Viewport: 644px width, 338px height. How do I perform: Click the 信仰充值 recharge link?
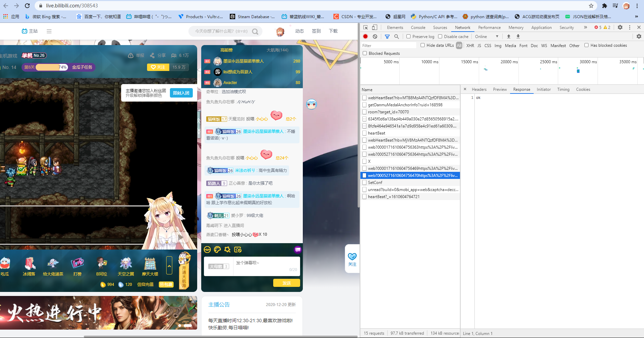tap(145, 284)
